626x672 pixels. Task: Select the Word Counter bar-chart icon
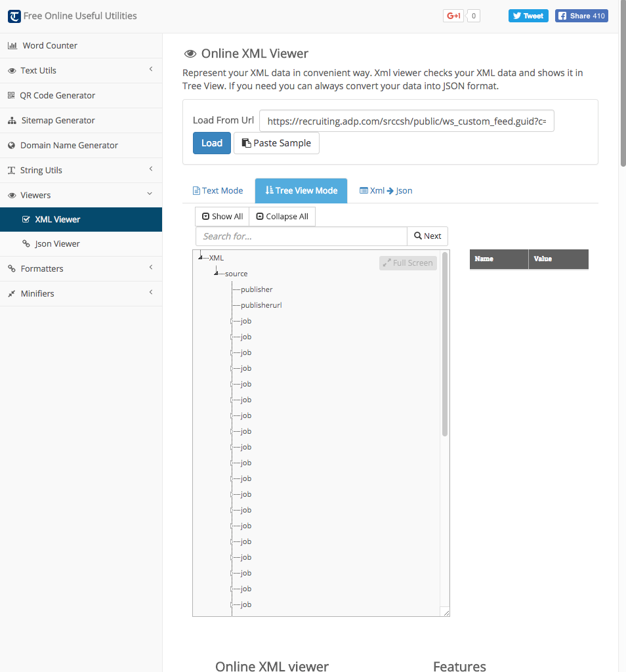pos(12,45)
